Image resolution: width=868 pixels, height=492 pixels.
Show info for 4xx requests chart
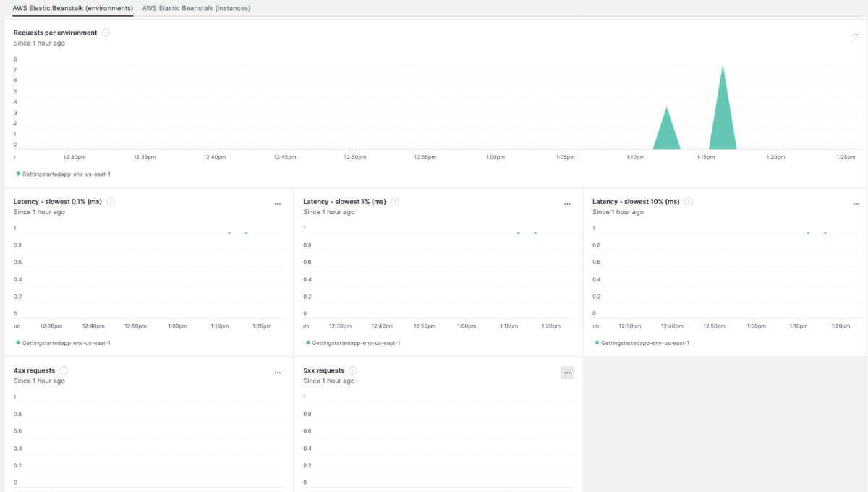(x=64, y=370)
